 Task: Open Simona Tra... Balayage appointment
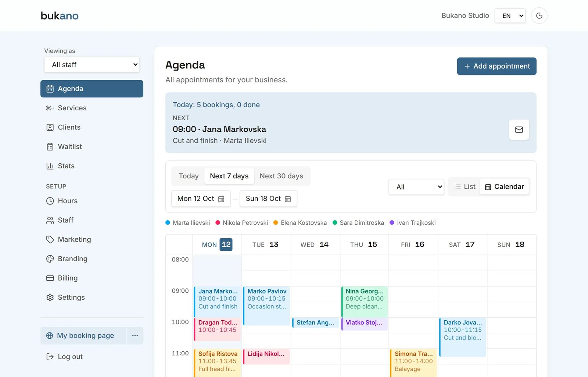pos(413,363)
